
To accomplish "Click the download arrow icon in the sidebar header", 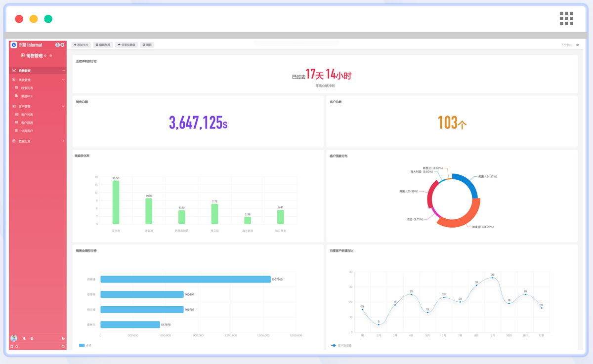I will tap(63, 45).
